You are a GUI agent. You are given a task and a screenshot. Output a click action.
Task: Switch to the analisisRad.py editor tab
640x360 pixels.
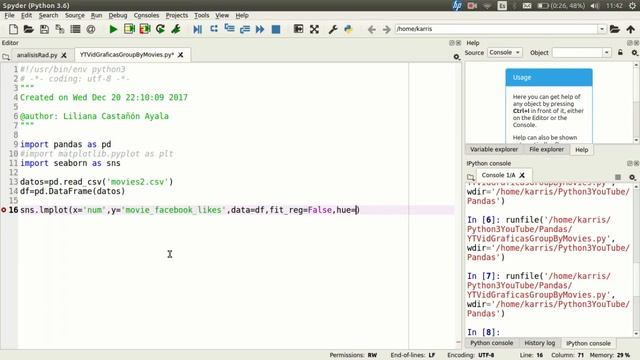coord(37,55)
